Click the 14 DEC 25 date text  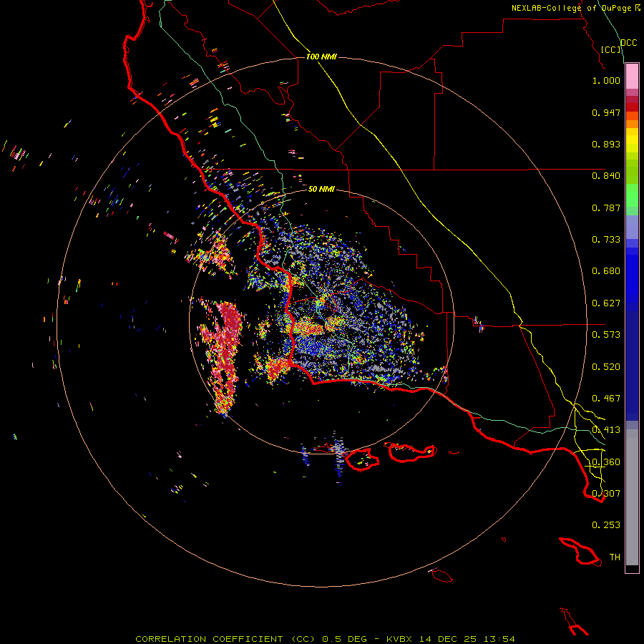coord(448,639)
